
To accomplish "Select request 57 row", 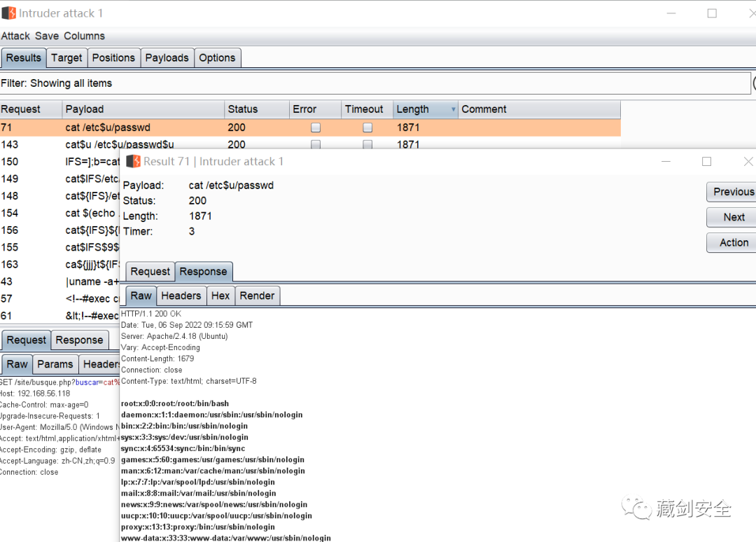I will [59, 298].
